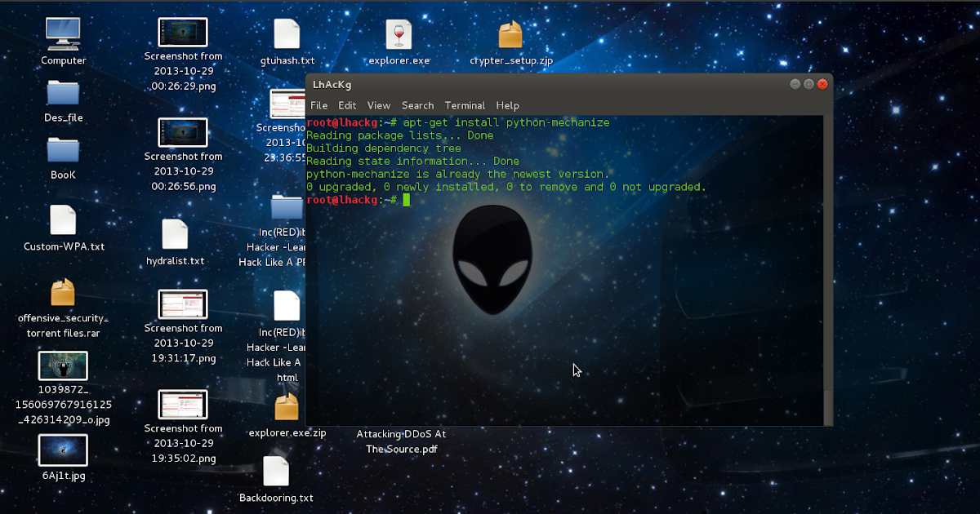The image size is (980, 514).
Task: View the 6Aj1t.jpg image
Action: 63,449
